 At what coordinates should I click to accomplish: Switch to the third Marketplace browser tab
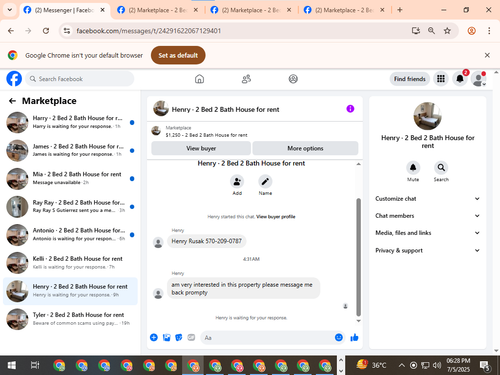click(251, 10)
